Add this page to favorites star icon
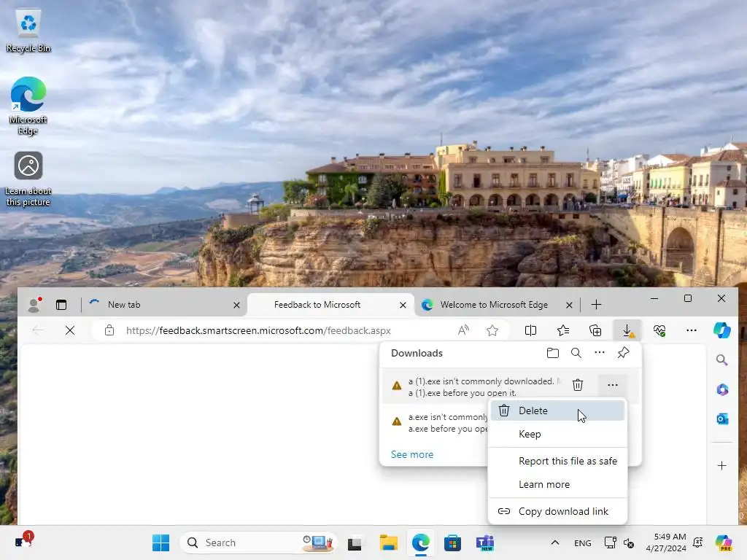This screenshot has width=747, height=560. [x=492, y=330]
